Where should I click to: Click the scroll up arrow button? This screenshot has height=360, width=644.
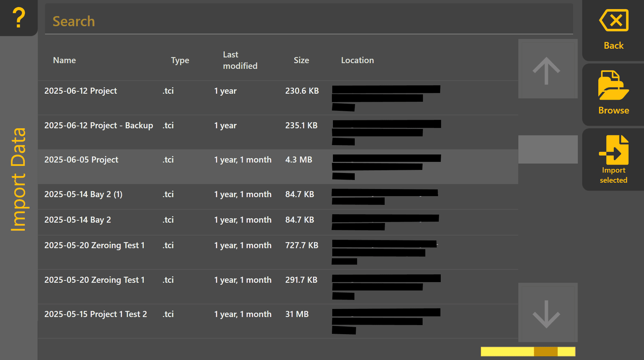tap(548, 69)
